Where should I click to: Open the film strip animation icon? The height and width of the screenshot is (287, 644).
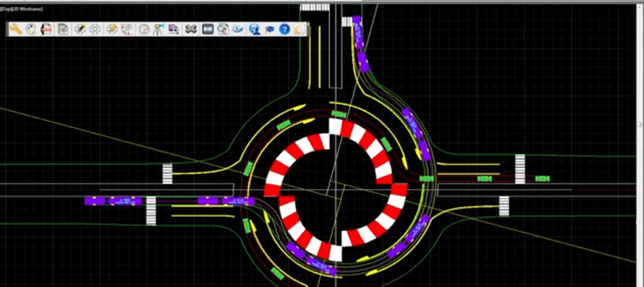tap(208, 29)
